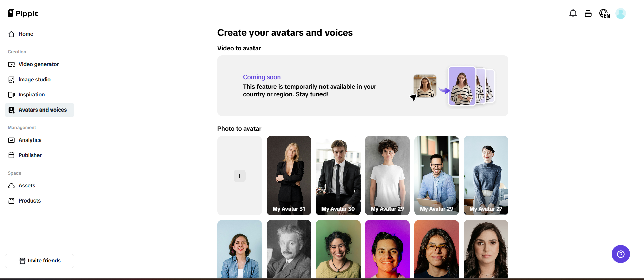Click the Pippit logo
Viewport: 644px width, 280px height.
pyautogui.click(x=23, y=13)
